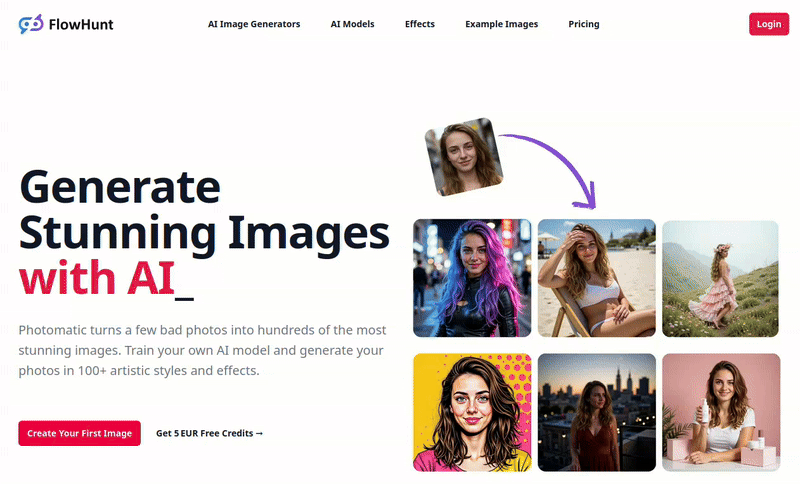Image resolution: width=800 pixels, height=484 pixels.
Task: Open the Pricing page
Action: click(584, 24)
